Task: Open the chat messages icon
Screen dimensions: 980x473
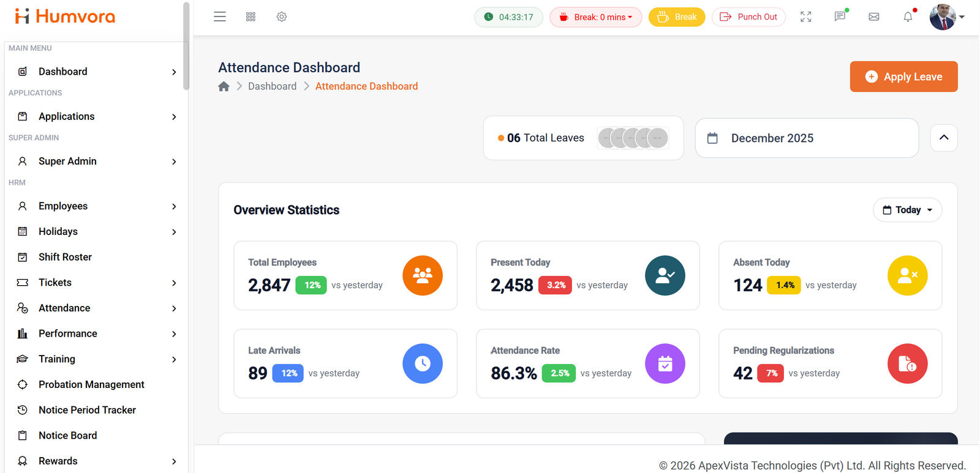Action: [840, 17]
